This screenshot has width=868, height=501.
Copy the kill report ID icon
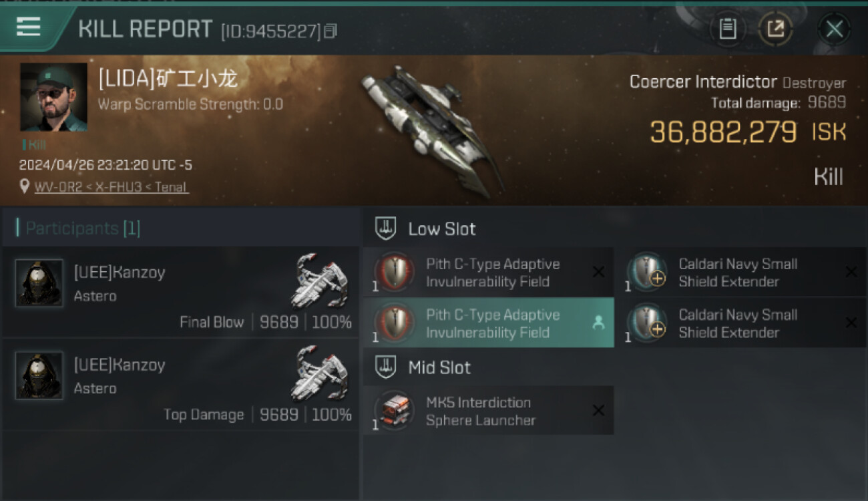[x=331, y=31]
